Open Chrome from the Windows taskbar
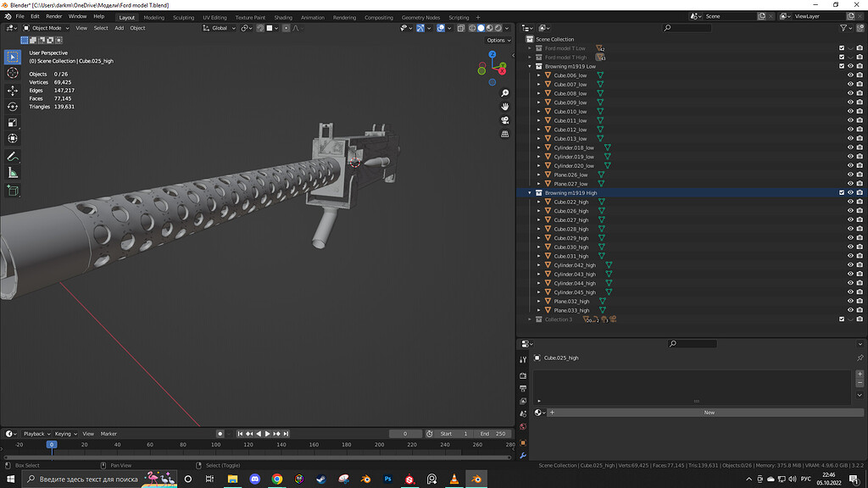This screenshot has height=488, width=868. pos(277,480)
